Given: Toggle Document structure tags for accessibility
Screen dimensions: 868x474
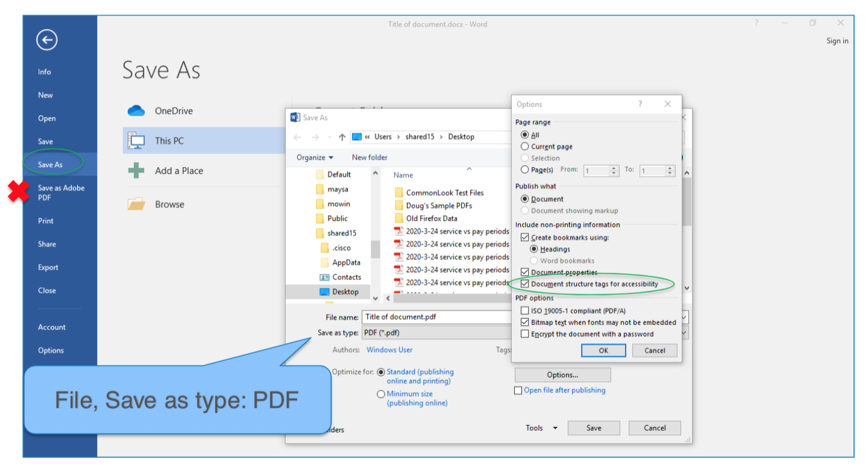Looking at the screenshot, I should pyautogui.click(x=525, y=284).
